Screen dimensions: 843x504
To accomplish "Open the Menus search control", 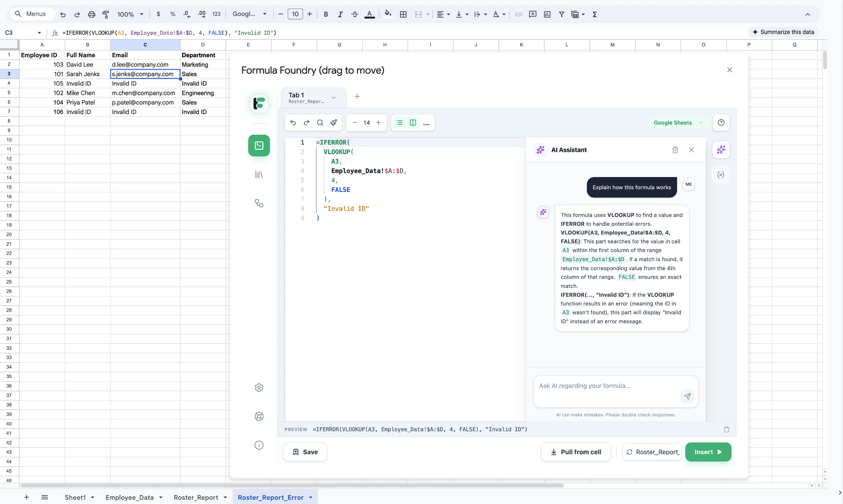I will (32, 14).
